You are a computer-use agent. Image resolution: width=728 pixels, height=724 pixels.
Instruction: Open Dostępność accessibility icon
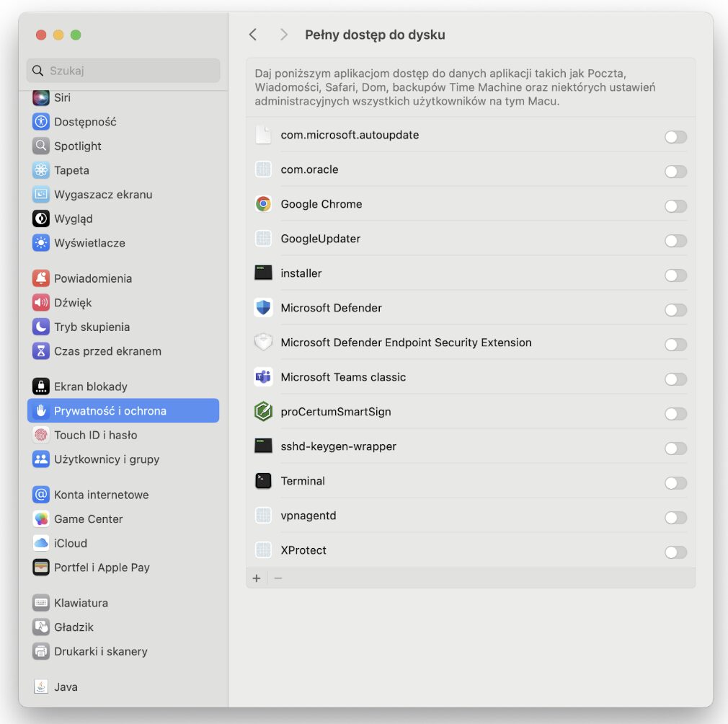41,122
